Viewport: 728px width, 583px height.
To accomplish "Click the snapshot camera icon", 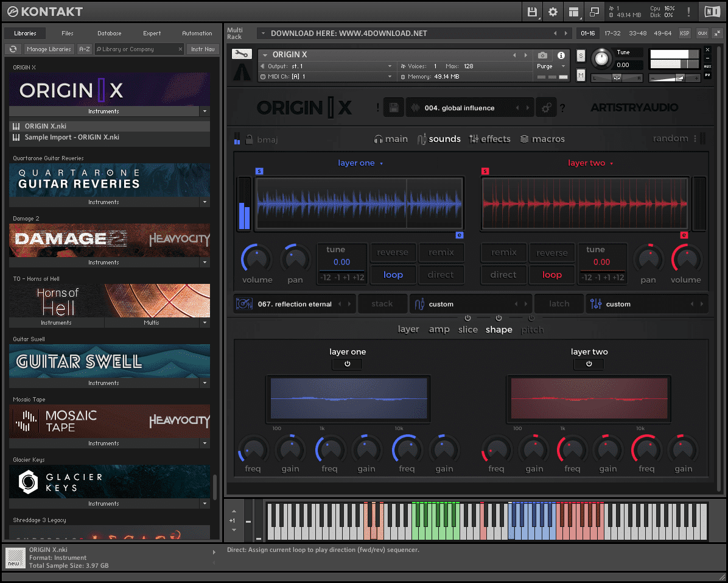I will [542, 55].
